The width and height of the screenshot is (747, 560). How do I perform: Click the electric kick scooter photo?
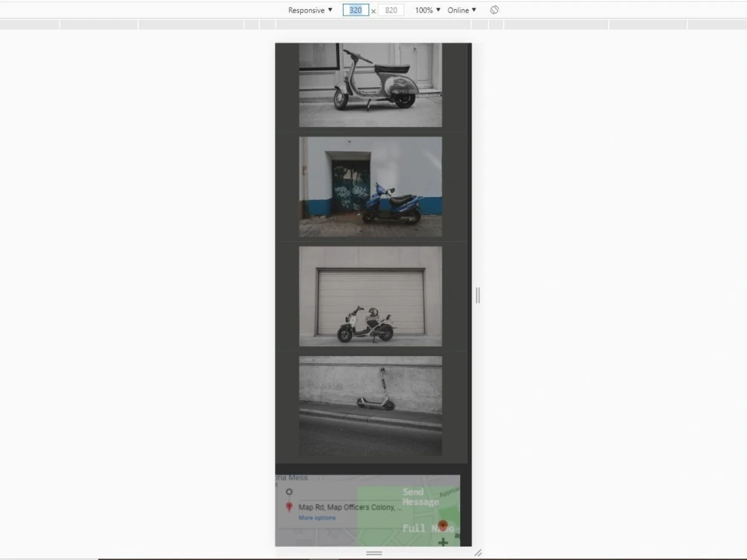pos(371,405)
